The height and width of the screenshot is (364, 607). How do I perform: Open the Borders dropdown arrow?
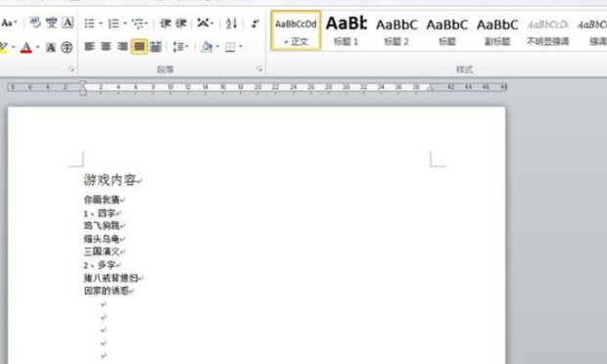tap(241, 47)
